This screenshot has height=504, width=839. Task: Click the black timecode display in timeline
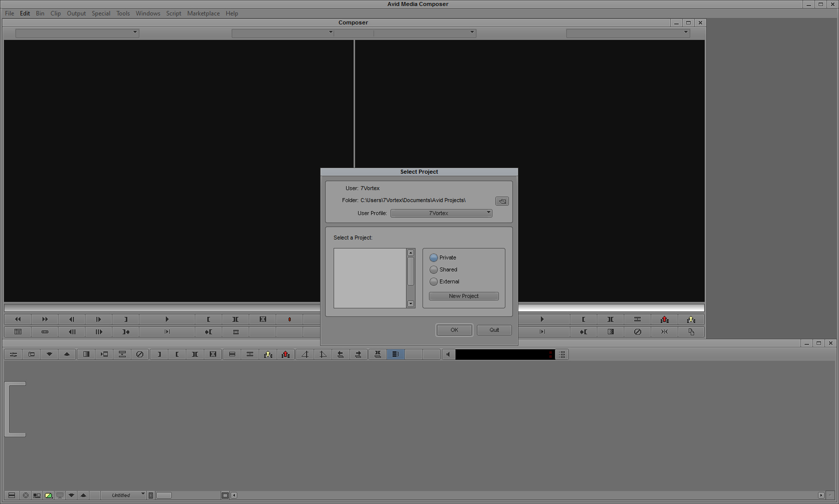[505, 354]
